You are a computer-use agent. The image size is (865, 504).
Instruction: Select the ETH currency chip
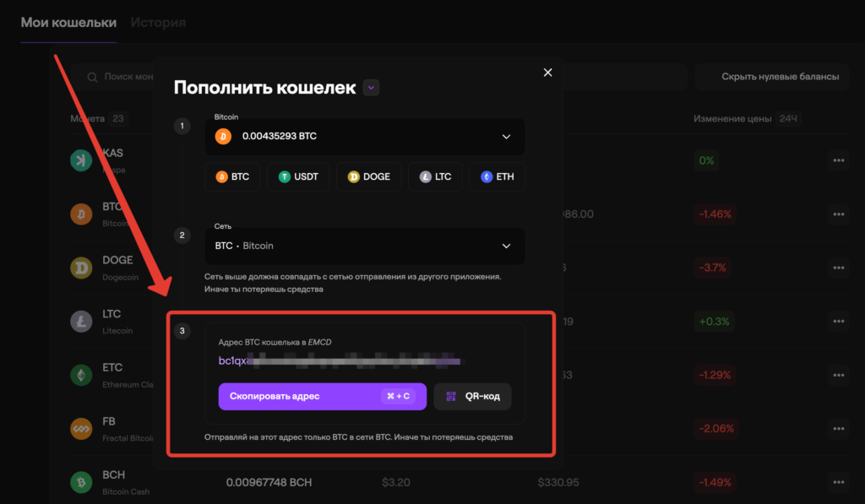tap(497, 176)
